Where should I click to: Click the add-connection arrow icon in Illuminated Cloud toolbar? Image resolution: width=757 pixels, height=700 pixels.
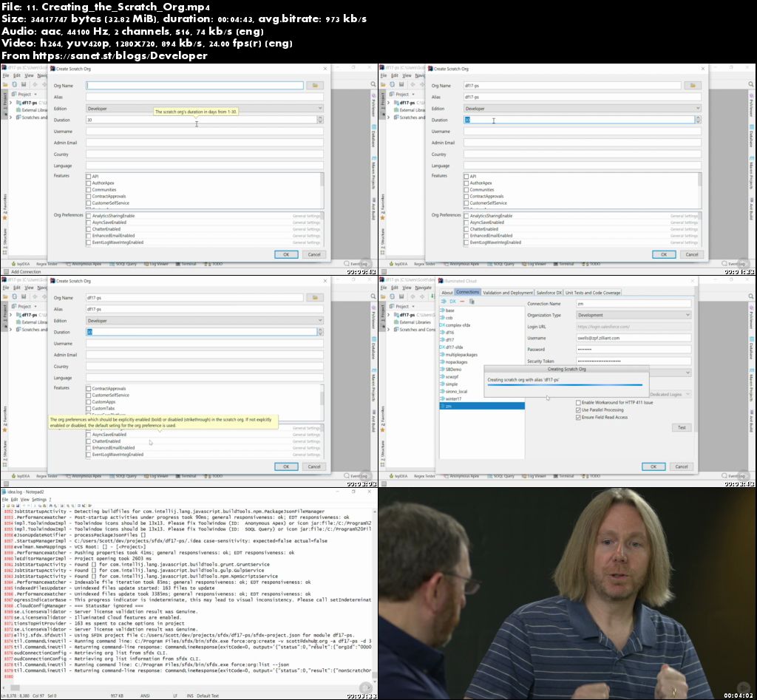click(x=444, y=302)
